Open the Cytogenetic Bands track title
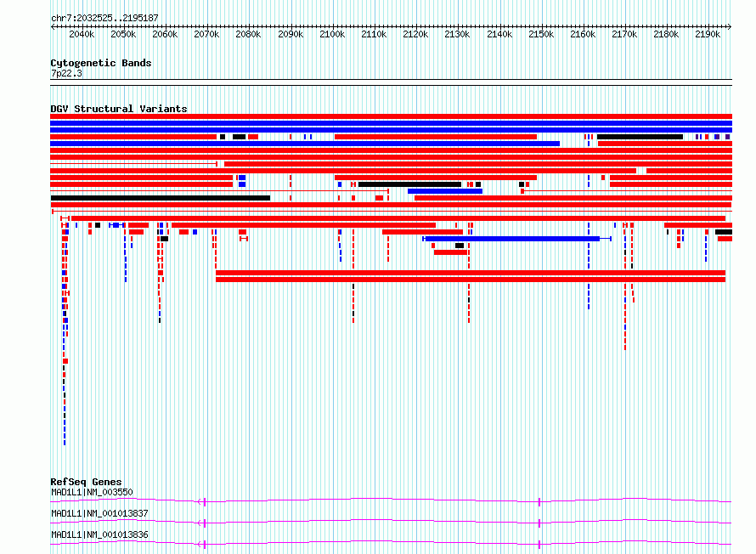The height and width of the screenshot is (554, 756). (x=101, y=63)
